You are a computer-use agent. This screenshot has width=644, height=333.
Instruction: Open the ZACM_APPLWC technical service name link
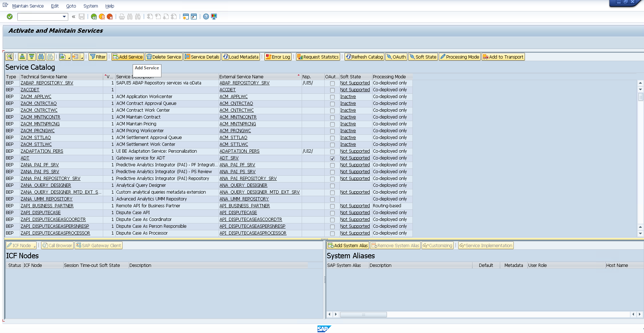36,97
